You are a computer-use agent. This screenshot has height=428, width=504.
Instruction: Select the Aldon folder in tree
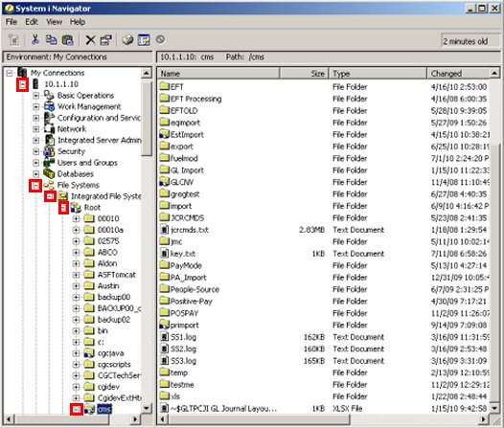pyautogui.click(x=107, y=263)
